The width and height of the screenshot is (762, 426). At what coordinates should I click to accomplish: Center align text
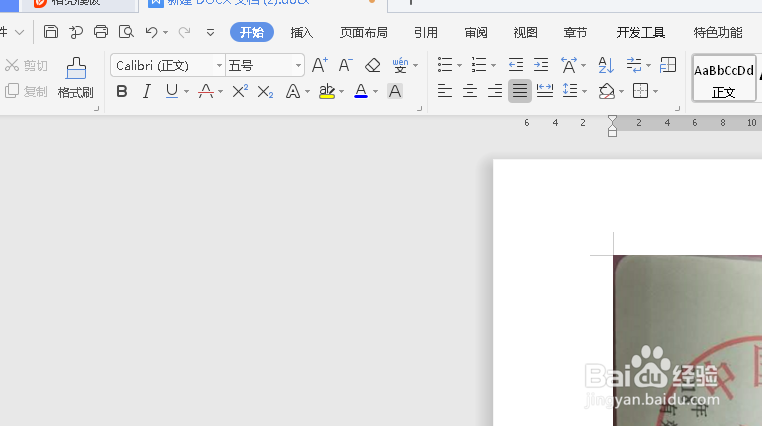469,91
